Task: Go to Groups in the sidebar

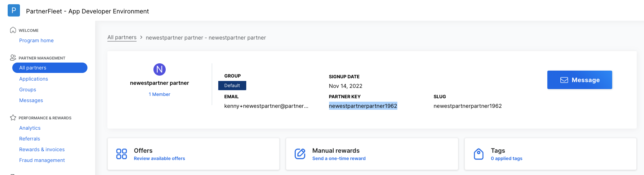Action: tap(28, 89)
